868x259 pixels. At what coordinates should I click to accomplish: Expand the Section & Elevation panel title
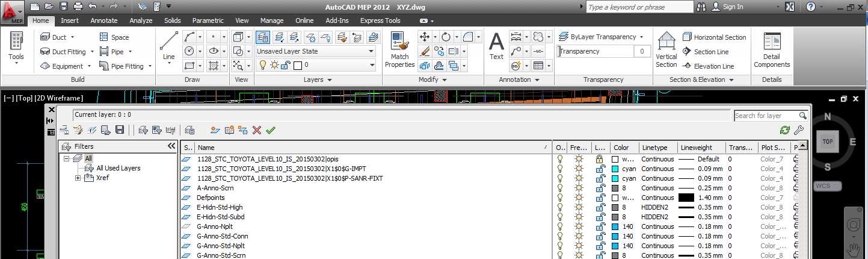pyautogui.click(x=701, y=80)
